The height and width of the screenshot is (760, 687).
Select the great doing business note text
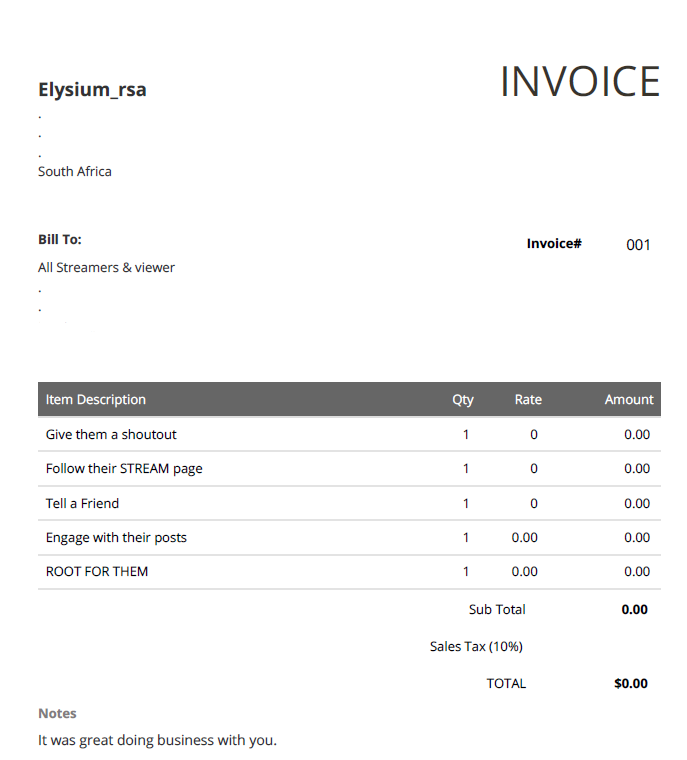click(x=158, y=741)
